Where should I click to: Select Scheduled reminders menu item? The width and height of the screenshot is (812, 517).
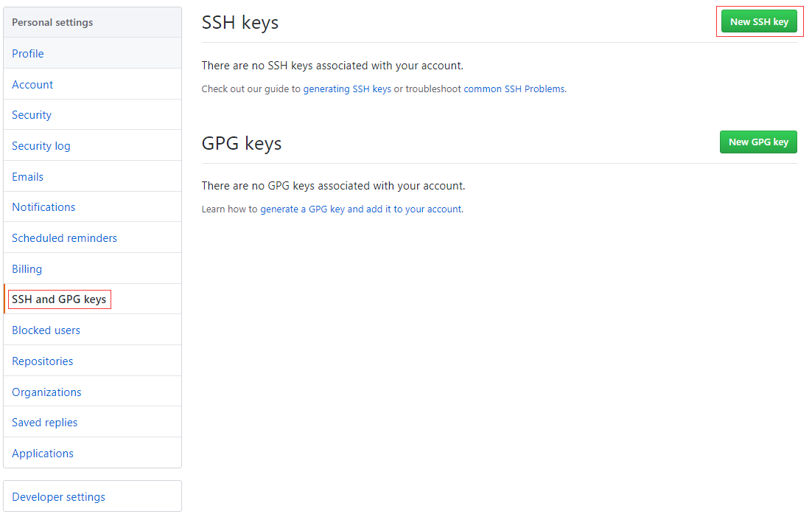[92, 238]
